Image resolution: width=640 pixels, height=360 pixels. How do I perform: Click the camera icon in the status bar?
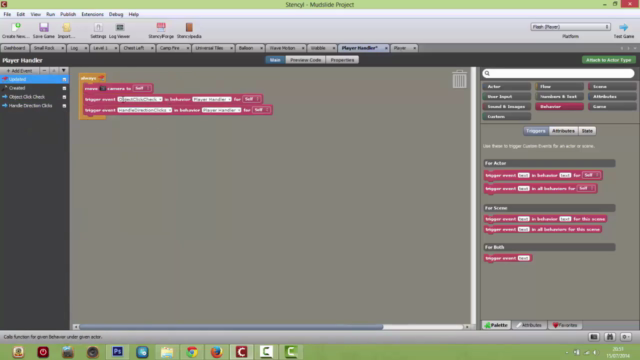(x=594, y=337)
